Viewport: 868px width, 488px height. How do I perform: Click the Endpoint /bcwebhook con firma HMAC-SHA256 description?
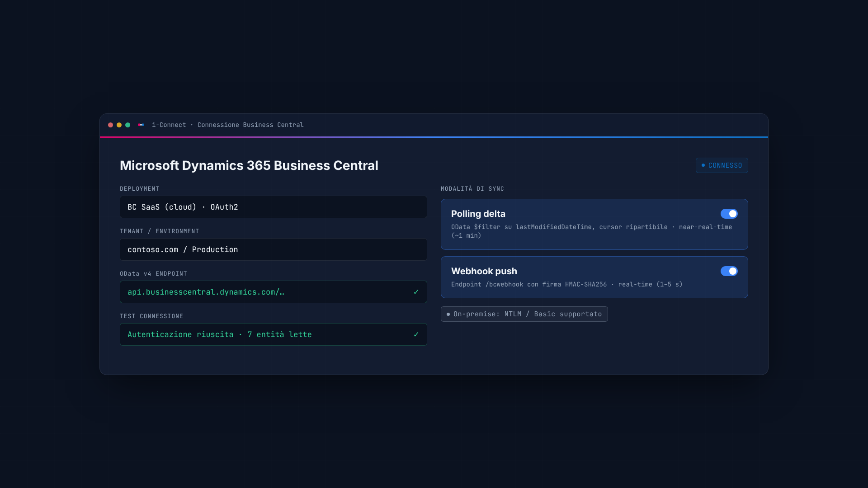click(x=566, y=284)
